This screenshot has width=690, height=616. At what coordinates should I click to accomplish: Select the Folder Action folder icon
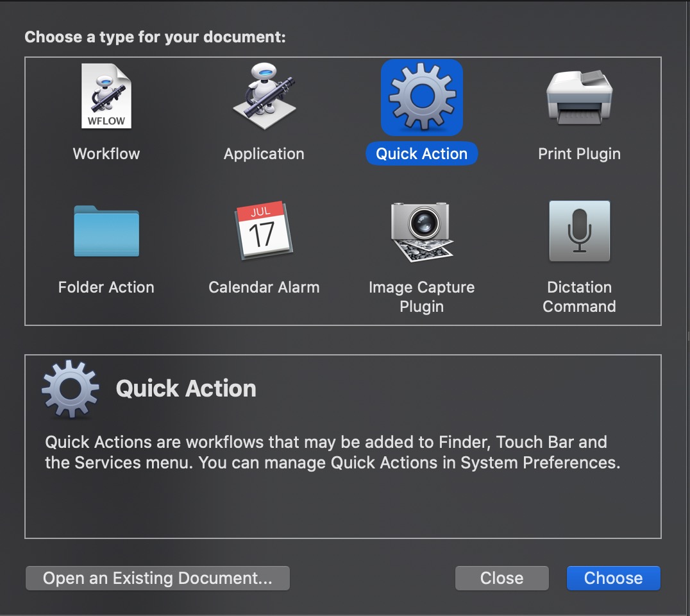click(106, 231)
